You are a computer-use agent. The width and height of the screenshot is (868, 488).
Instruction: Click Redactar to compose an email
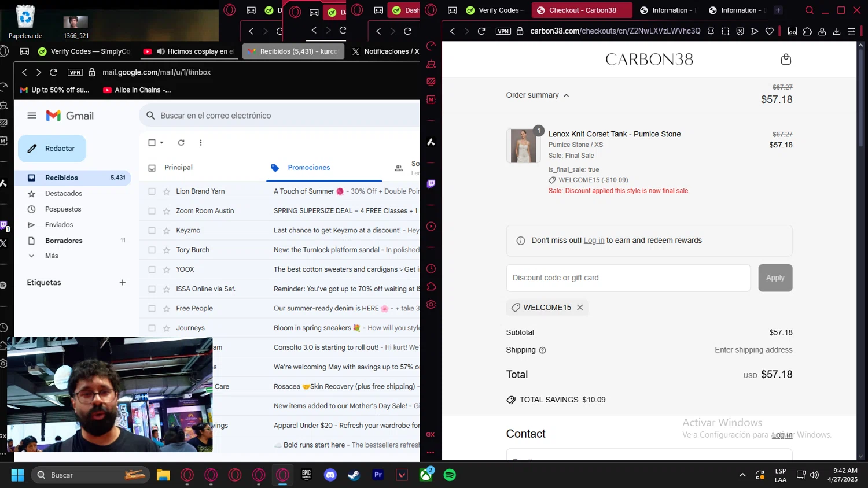point(52,149)
